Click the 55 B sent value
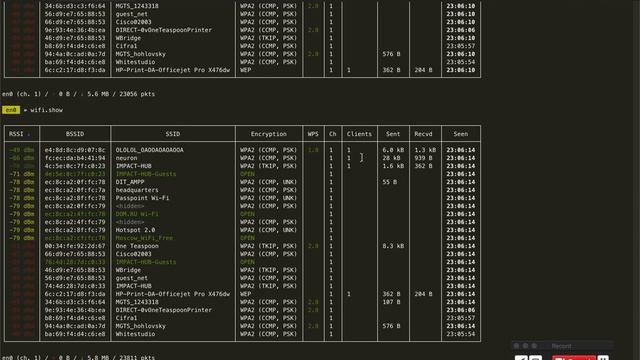 389,182
